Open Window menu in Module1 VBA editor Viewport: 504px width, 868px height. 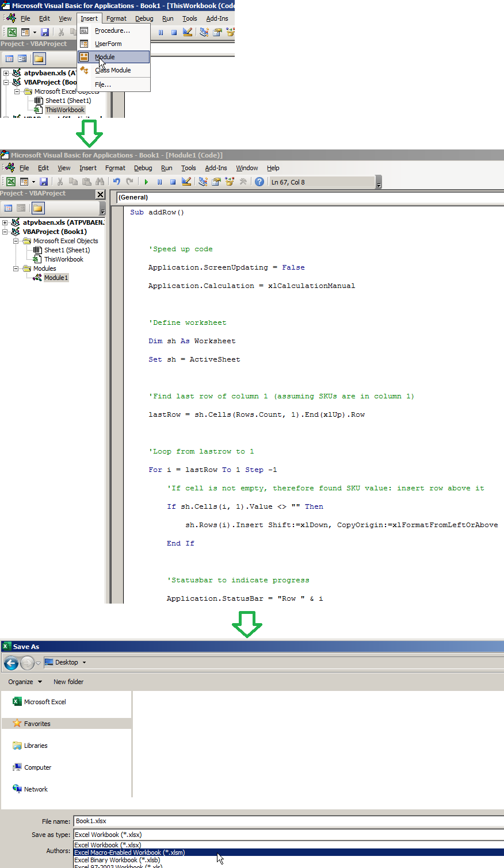coord(247,168)
